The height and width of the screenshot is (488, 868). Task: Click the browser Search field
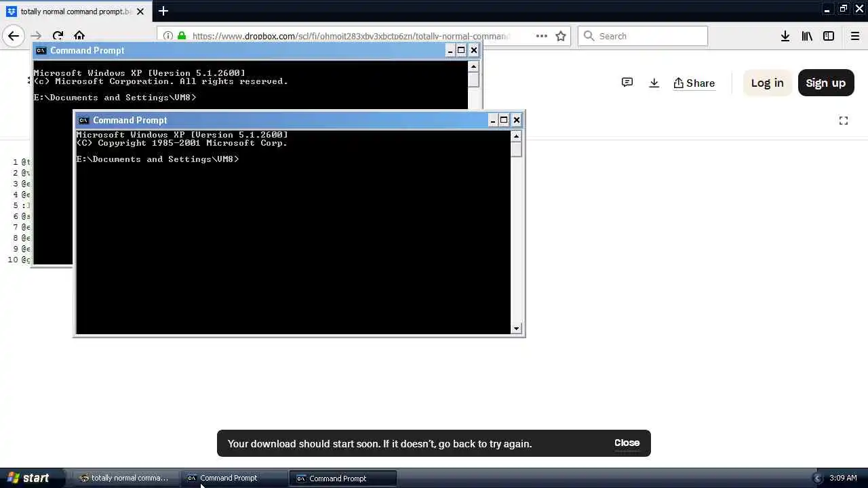(643, 36)
